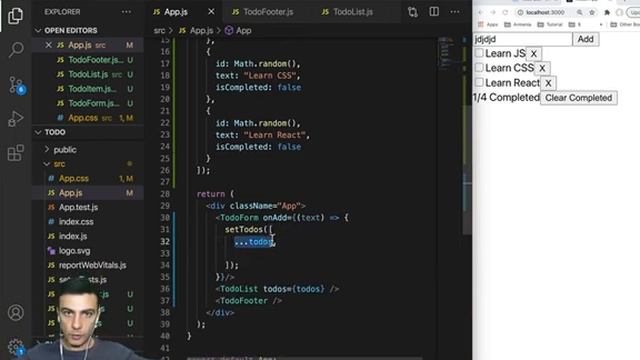Click the Clear Completed button
This screenshot has height=360, width=640.
pos(578,98)
